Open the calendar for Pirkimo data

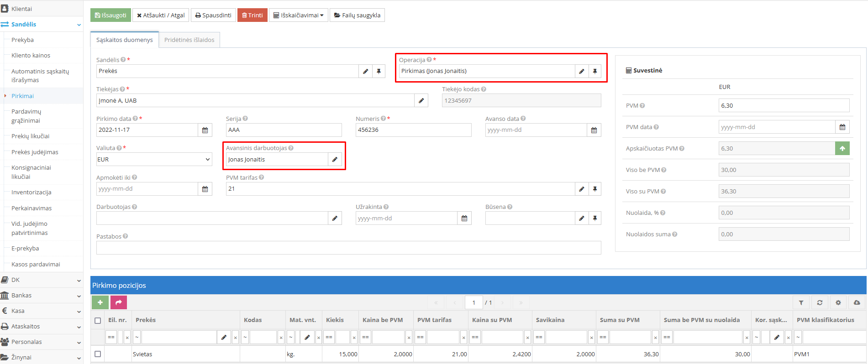[205, 130]
